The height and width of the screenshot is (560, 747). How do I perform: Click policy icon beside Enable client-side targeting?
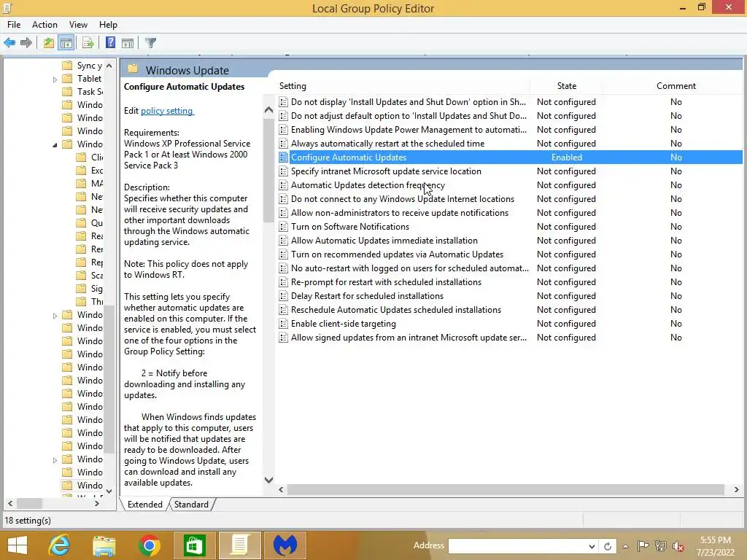click(284, 324)
